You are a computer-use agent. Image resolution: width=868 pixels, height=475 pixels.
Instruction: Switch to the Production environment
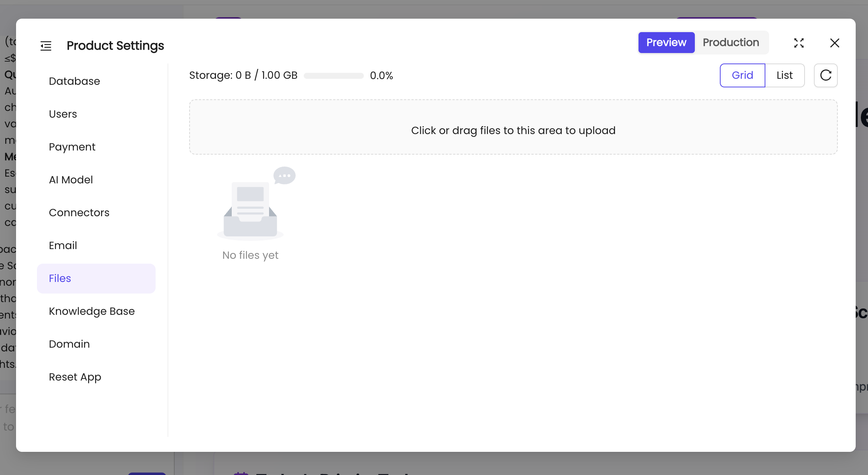pyautogui.click(x=730, y=42)
